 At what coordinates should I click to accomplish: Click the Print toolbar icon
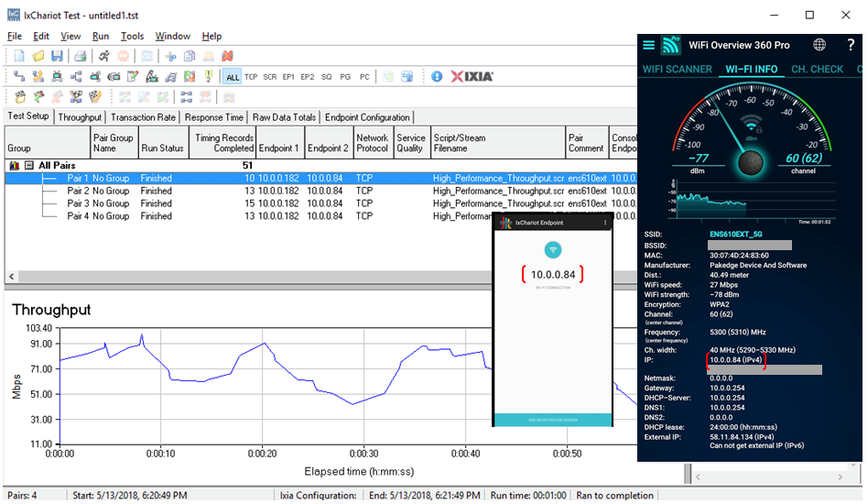coord(81,56)
